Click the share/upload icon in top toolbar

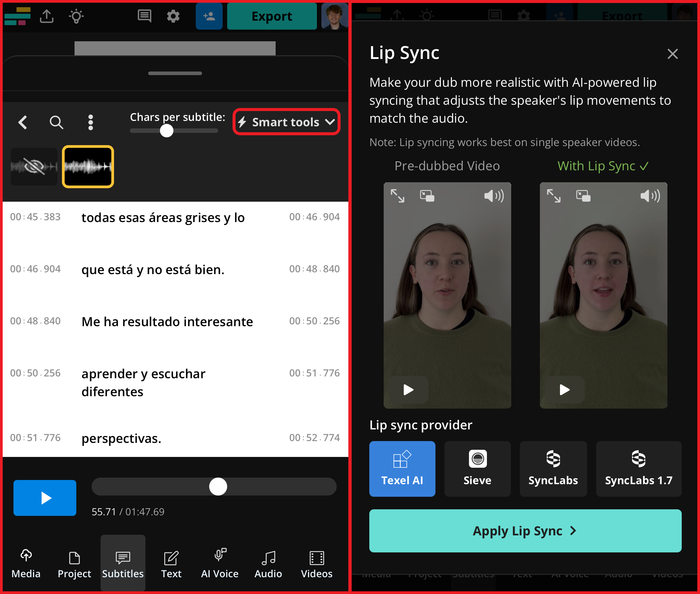[x=47, y=16]
